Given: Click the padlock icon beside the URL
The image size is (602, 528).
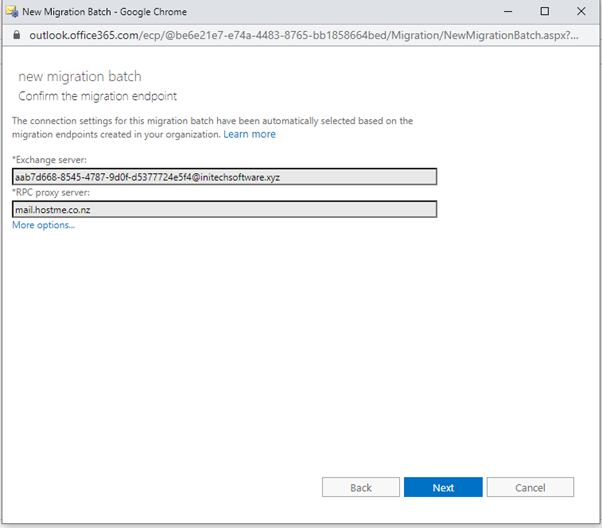Looking at the screenshot, I should (17, 35).
